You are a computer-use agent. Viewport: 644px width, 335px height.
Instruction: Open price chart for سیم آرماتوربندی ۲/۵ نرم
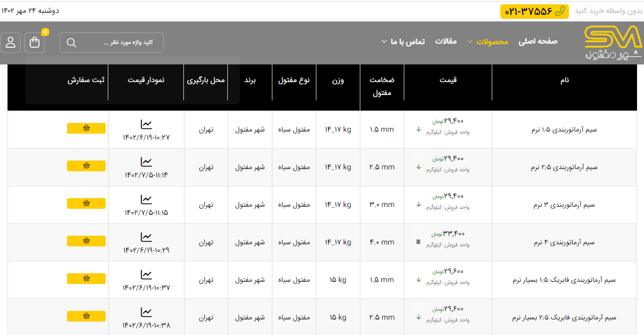146,162
